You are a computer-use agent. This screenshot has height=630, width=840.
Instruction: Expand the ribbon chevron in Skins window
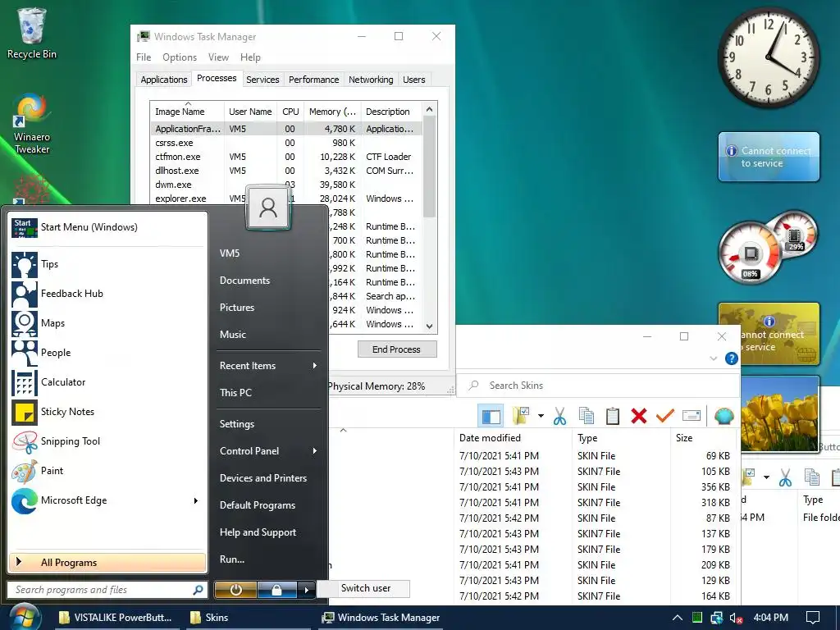pyautogui.click(x=713, y=358)
